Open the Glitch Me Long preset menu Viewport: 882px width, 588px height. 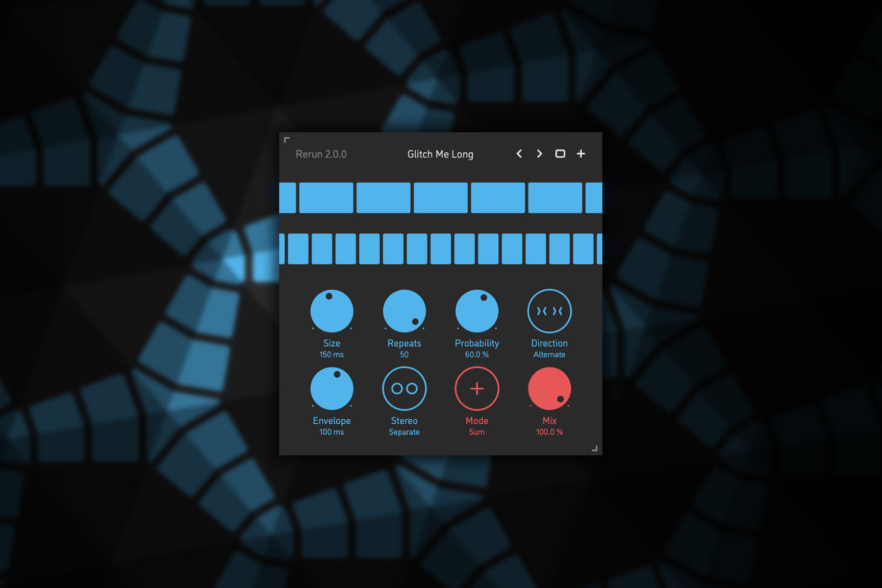pos(440,154)
